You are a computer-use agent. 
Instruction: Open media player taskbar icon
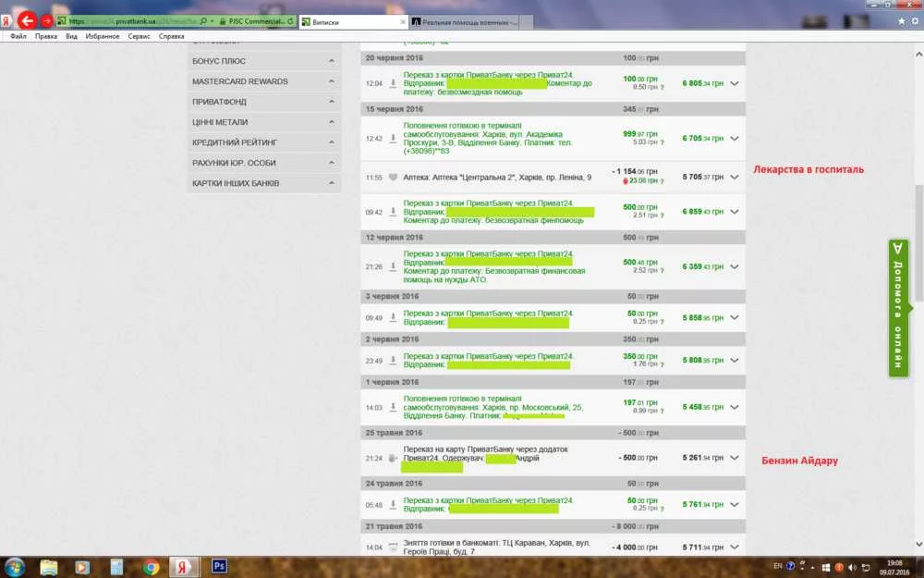pos(82,567)
